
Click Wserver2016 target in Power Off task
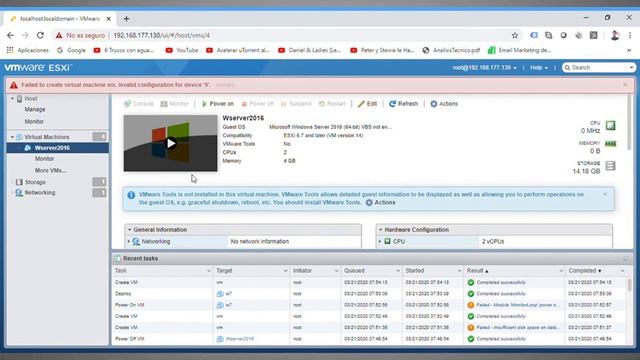240,339
